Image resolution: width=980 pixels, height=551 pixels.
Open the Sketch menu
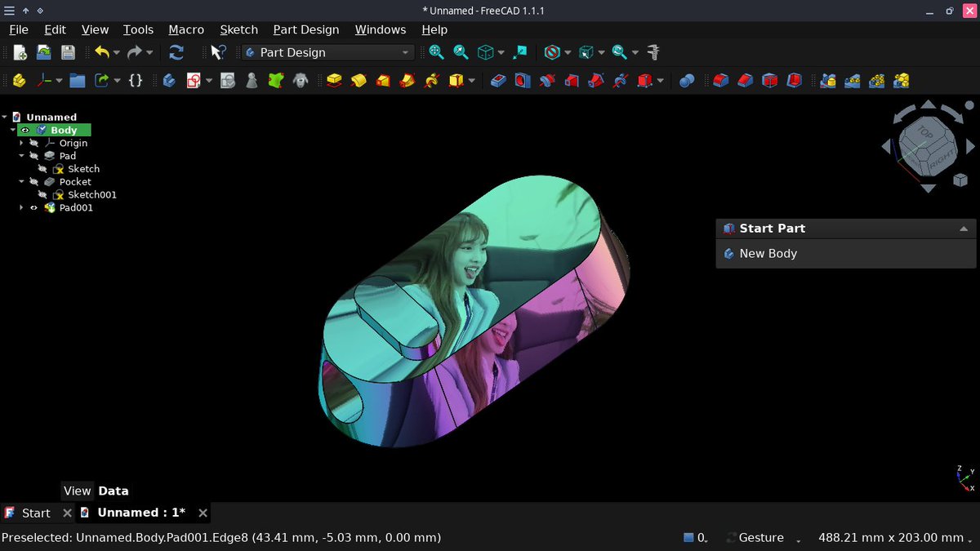(x=238, y=29)
